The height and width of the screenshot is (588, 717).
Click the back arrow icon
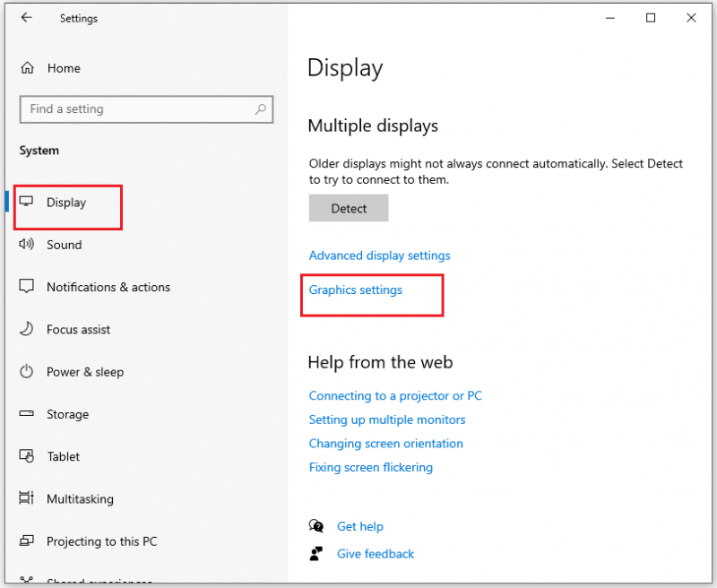point(27,18)
